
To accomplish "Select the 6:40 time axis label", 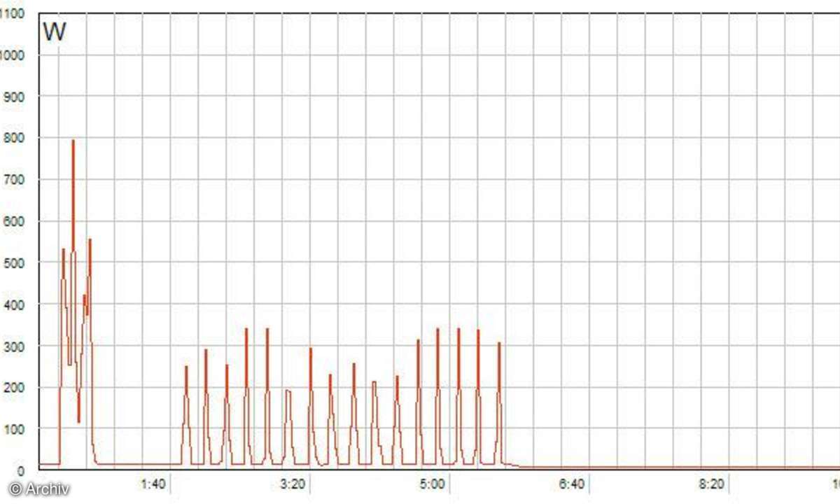I will click(572, 484).
